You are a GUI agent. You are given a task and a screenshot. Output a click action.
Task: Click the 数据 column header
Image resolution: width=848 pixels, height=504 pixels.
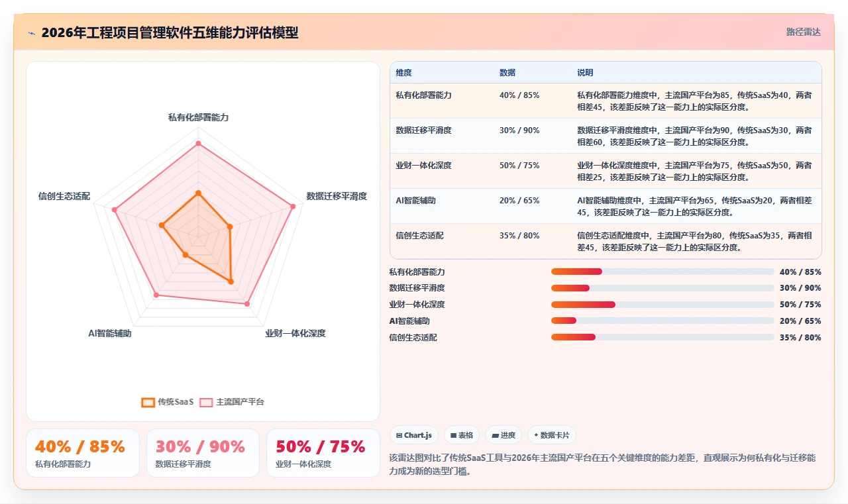tap(507, 73)
